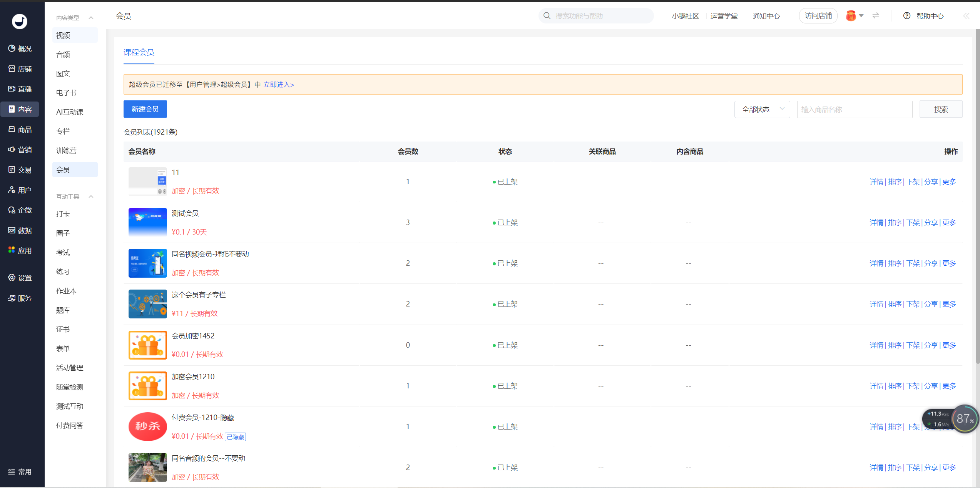This screenshot has height=488, width=980.
Task: Open the 交易 trade sidebar item
Action: [20, 170]
